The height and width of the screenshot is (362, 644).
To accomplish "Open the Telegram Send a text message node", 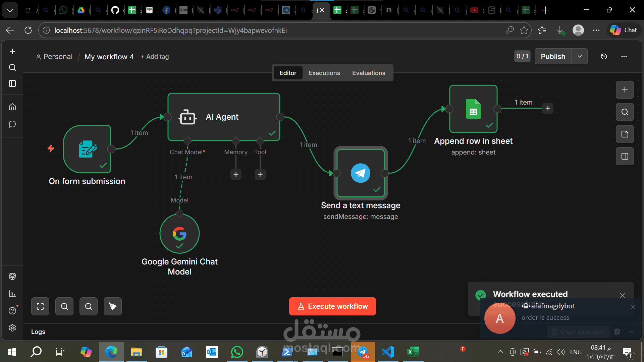I will pyautogui.click(x=361, y=173).
